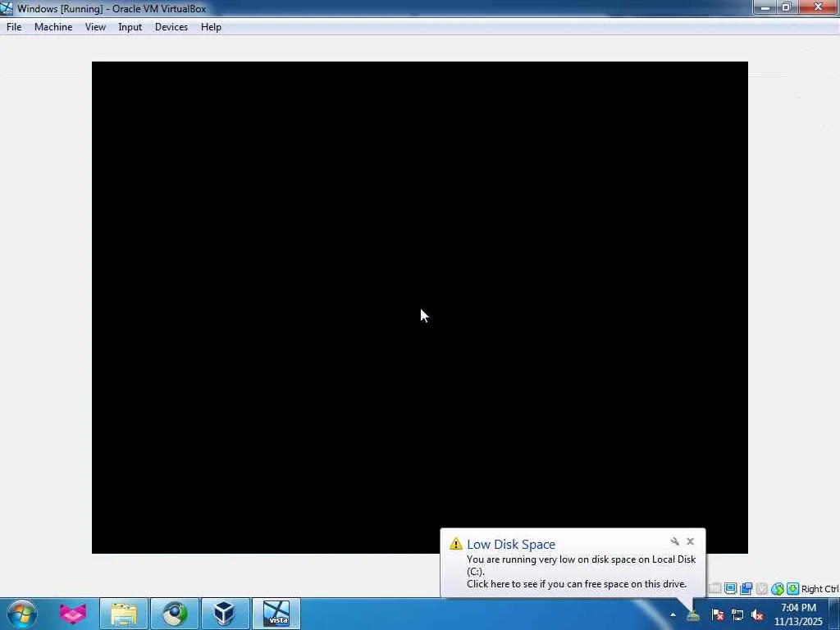This screenshot has height=630, width=840.
Task: Open the Machine menu
Action: click(53, 27)
